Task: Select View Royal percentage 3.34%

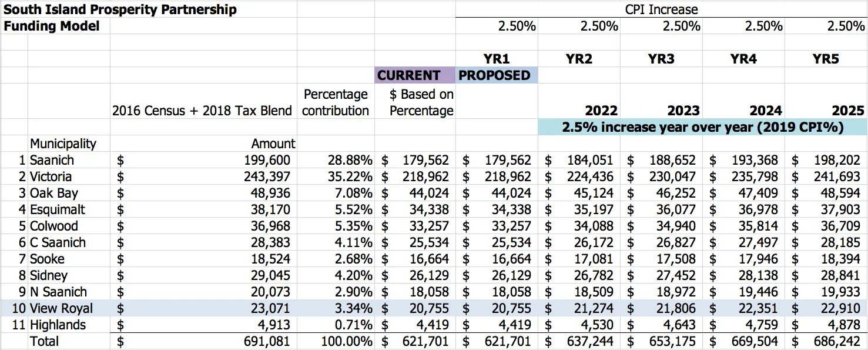Action: (354, 308)
